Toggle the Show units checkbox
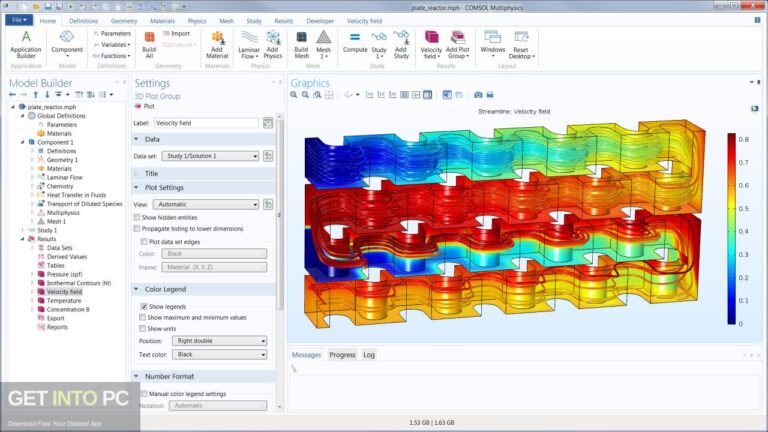 click(x=143, y=329)
